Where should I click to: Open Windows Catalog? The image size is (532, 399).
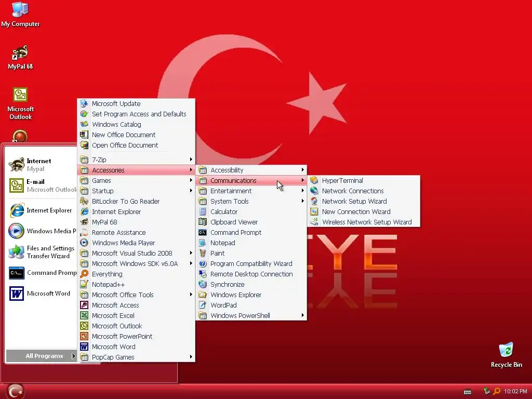point(137,125)
